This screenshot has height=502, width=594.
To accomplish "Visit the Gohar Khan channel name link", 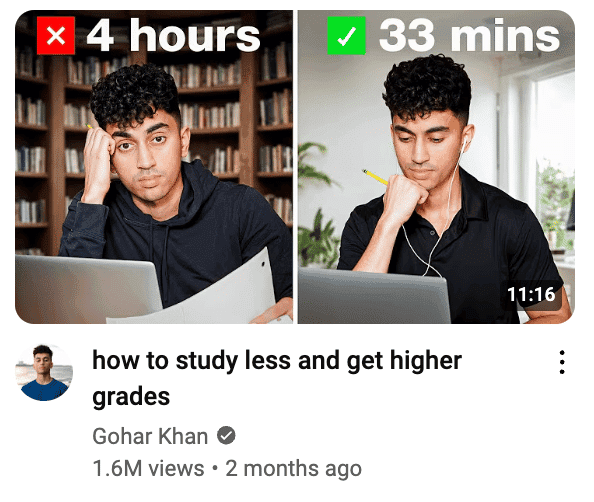I will 150,436.
